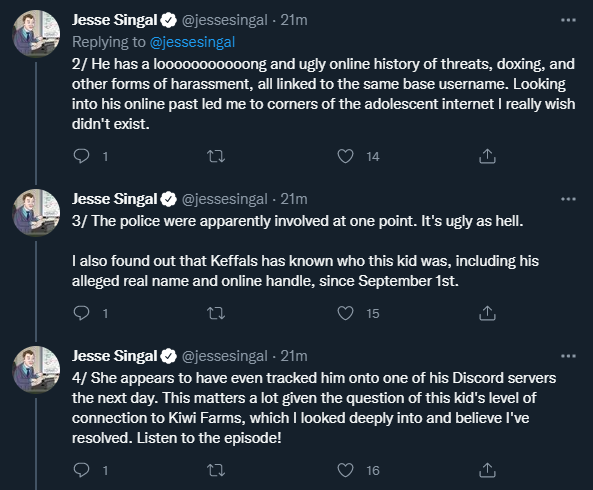Share the 2/ tweet via share icon

[x=487, y=156]
